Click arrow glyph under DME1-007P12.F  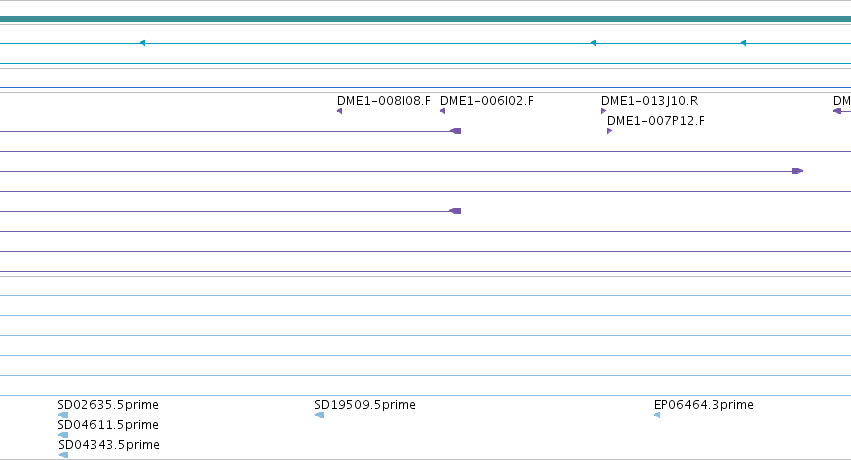(x=609, y=131)
